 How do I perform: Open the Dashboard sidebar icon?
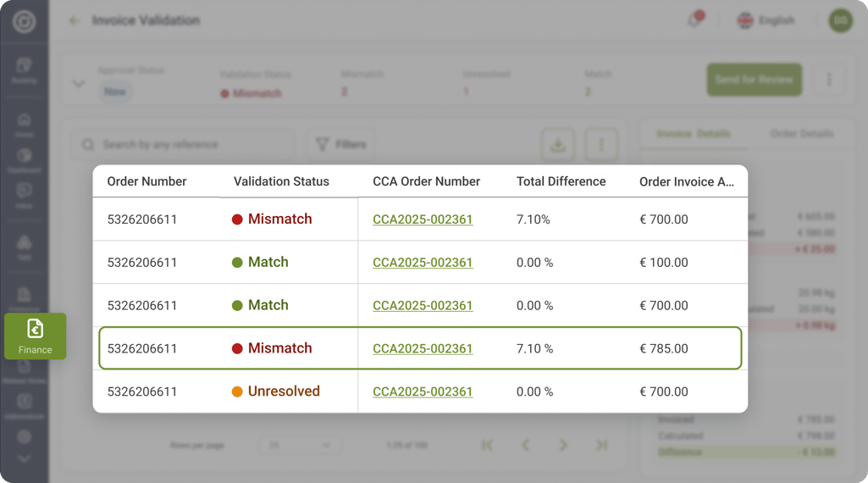click(x=24, y=160)
